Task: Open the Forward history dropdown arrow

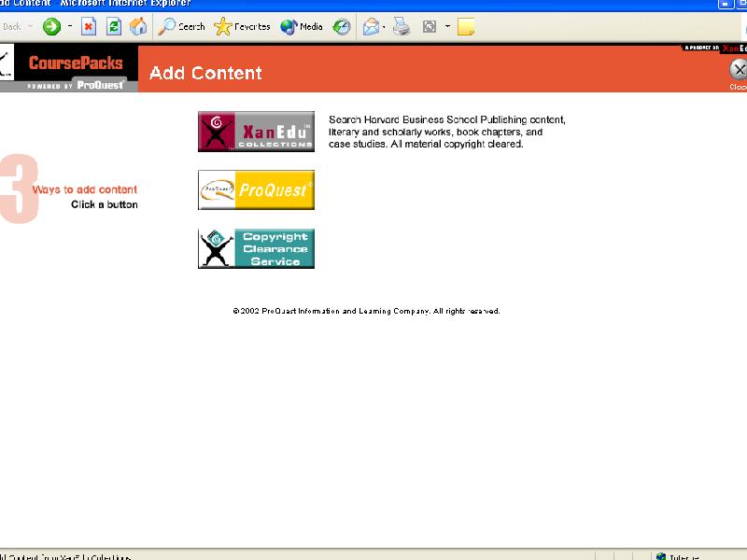Action: pyautogui.click(x=70, y=26)
